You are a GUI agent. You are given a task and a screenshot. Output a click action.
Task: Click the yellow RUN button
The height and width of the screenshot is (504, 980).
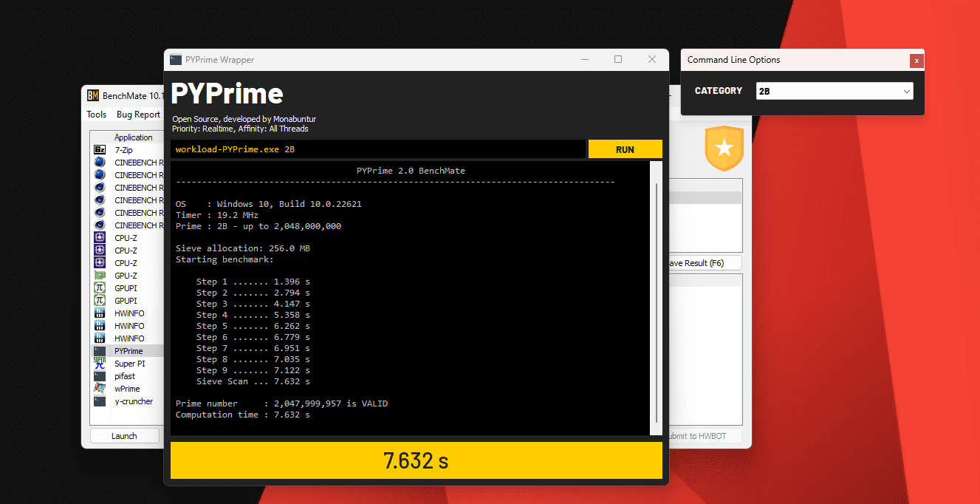[x=625, y=149]
